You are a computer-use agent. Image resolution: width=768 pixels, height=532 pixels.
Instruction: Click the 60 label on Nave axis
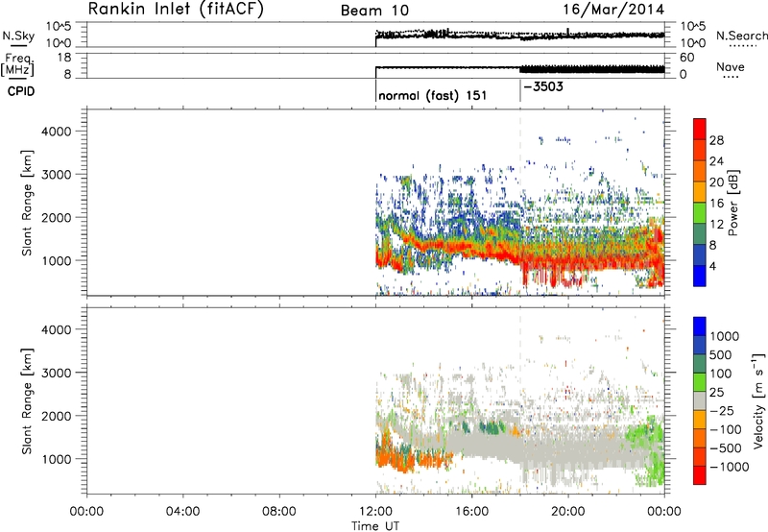[686, 58]
